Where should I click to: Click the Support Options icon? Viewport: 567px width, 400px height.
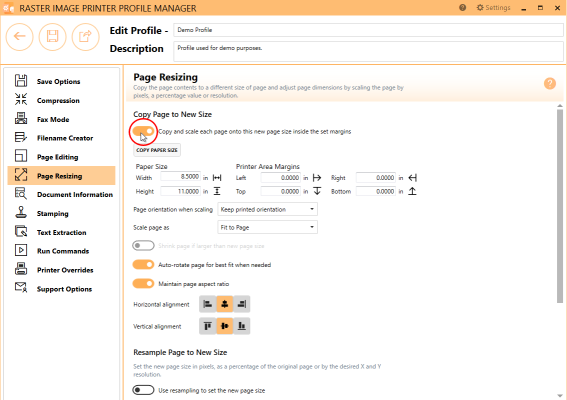pyautogui.click(x=21, y=288)
